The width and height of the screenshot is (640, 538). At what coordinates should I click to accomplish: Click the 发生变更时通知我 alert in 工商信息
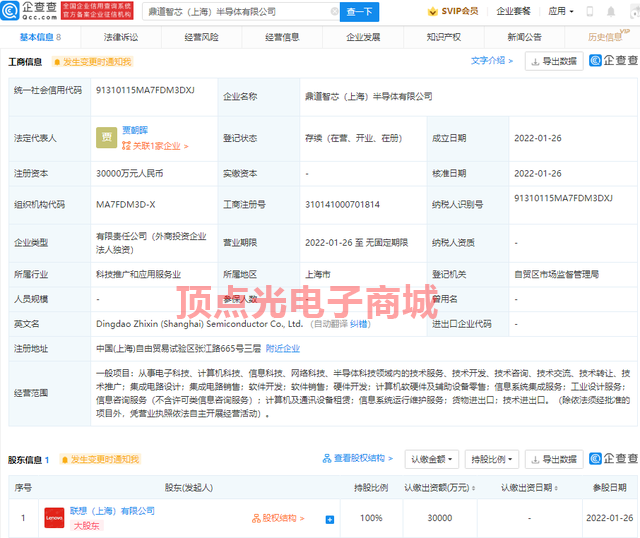94,61
